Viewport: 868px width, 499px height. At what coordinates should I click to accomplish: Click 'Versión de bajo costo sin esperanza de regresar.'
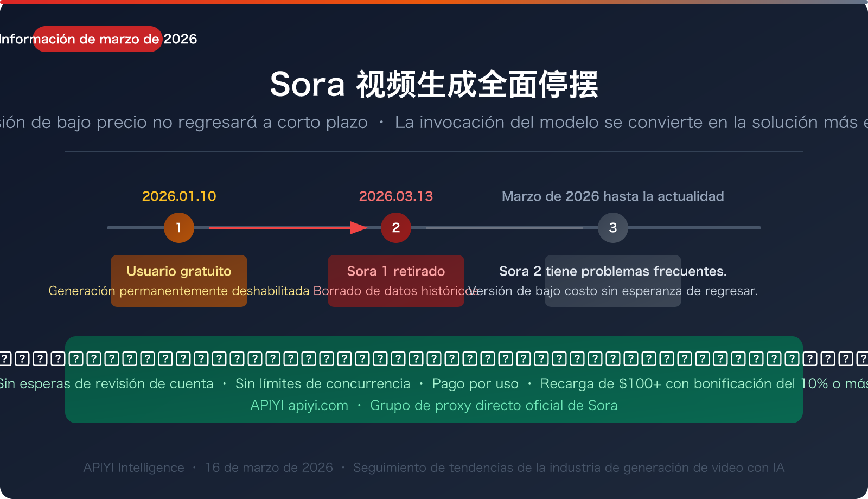click(613, 291)
